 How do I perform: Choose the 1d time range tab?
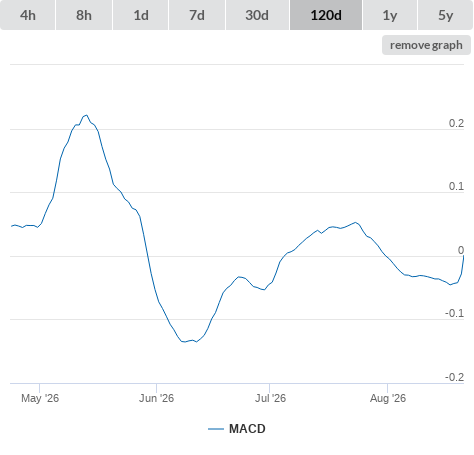[141, 15]
